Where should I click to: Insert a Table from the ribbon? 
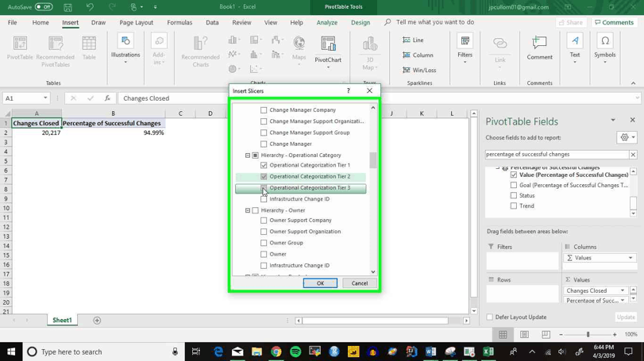coord(89,48)
